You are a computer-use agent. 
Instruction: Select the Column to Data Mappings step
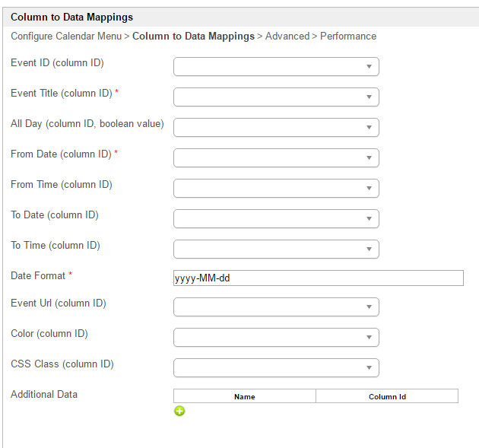(193, 37)
